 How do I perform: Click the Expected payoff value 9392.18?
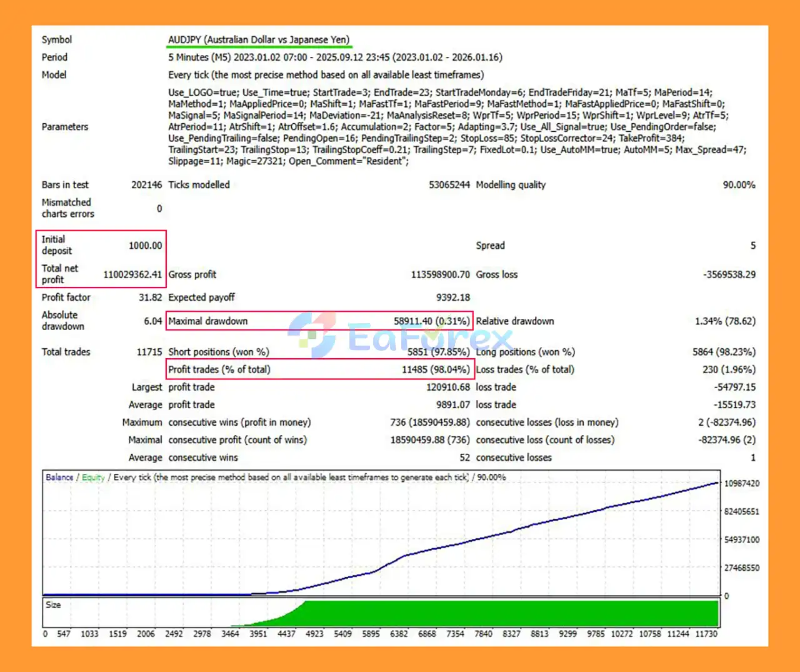coord(452,298)
